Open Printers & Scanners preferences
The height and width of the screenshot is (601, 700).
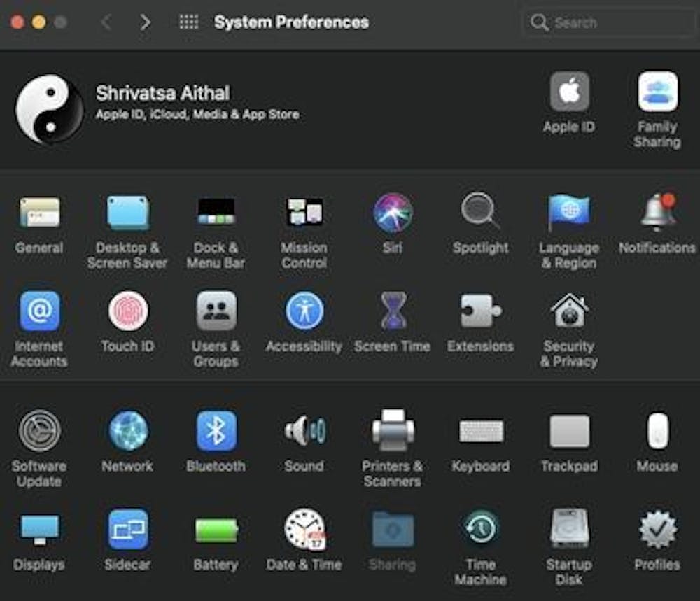(392, 432)
